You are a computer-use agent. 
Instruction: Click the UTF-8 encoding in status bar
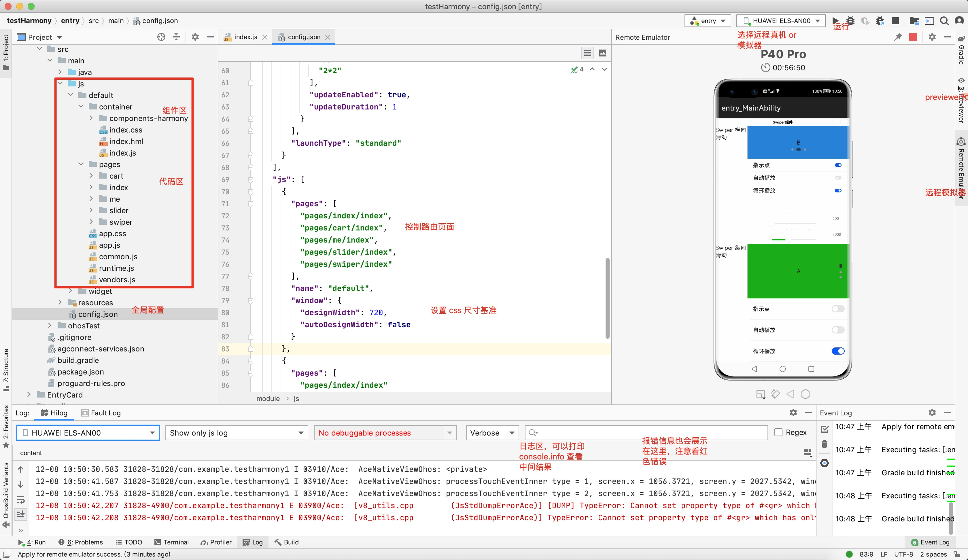(903, 554)
